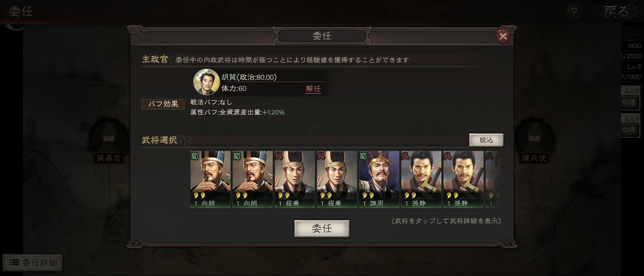644x276 pixels.
Task: Go back with the 戻る button
Action: pyautogui.click(x=616, y=12)
